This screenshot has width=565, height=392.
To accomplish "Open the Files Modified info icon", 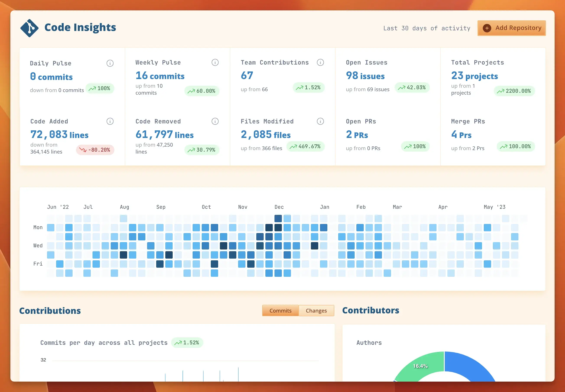I will coord(320,121).
